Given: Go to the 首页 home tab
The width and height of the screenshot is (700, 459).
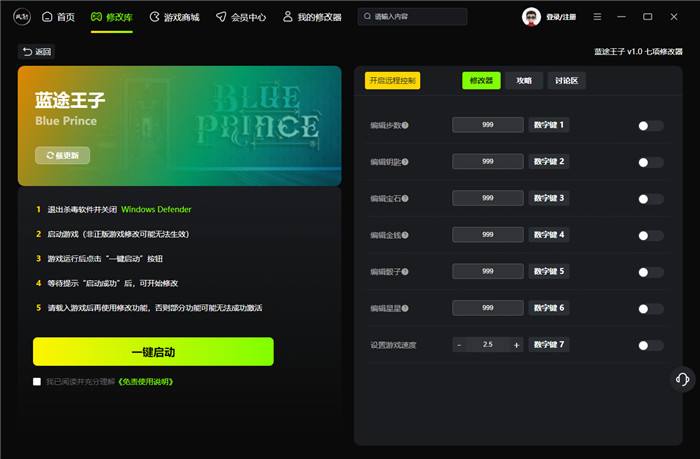Looking at the screenshot, I should coord(58,17).
